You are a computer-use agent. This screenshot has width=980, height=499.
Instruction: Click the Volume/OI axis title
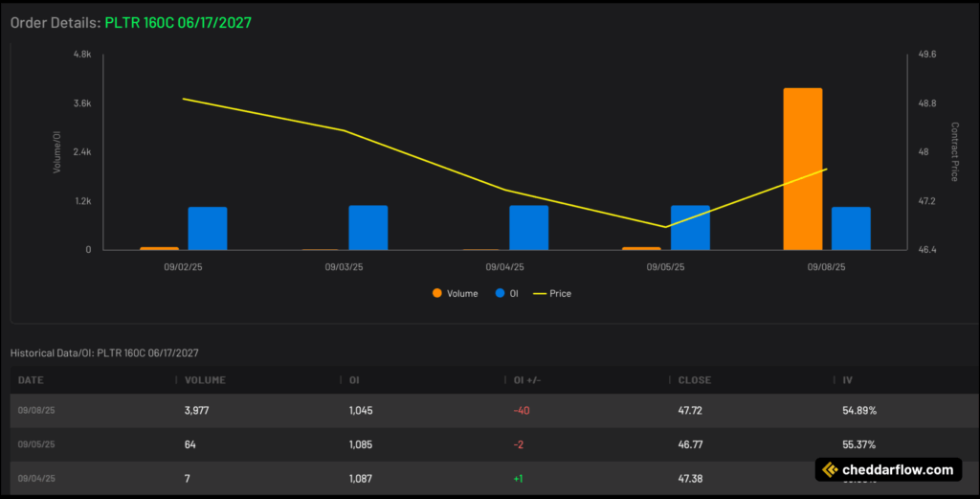pos(56,152)
